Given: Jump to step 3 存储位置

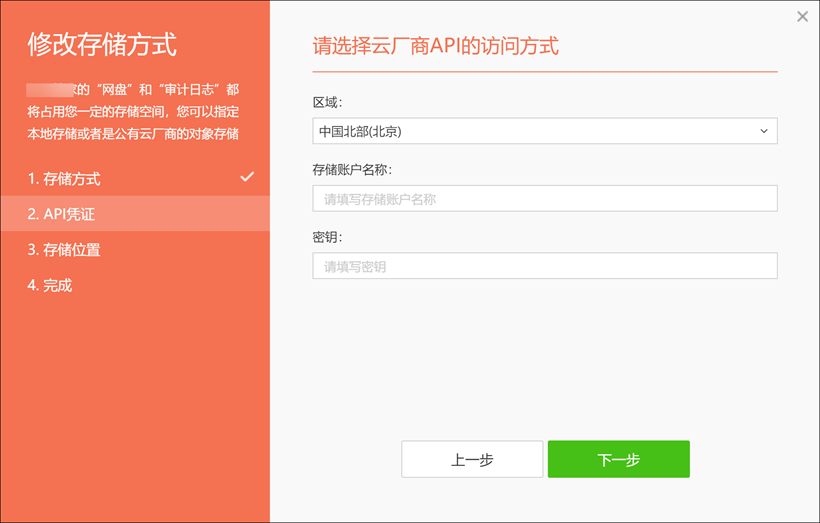Looking at the screenshot, I should click(64, 250).
